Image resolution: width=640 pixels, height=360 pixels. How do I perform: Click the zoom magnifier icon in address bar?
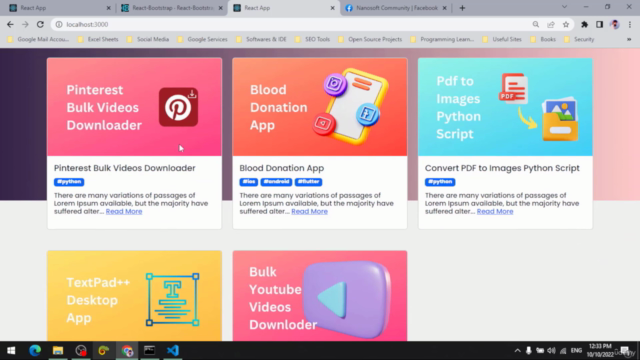coord(536,24)
